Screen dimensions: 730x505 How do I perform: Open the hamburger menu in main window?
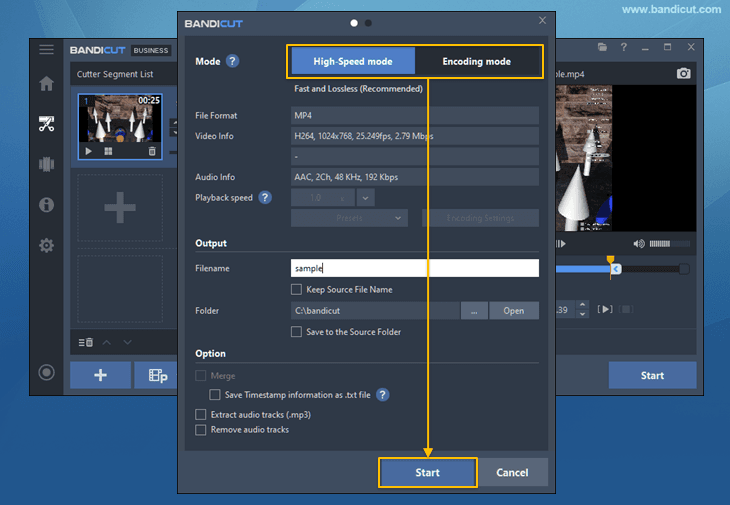coord(46,49)
